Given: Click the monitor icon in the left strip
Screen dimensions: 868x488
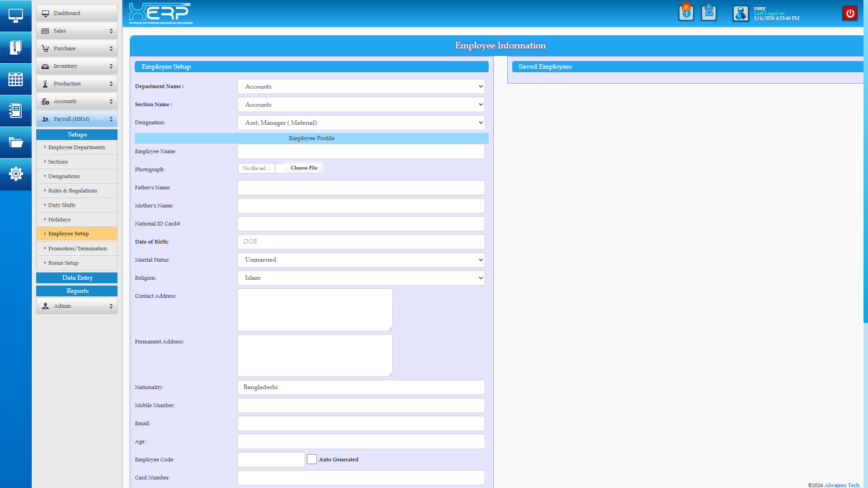Looking at the screenshot, I should click(x=15, y=16).
